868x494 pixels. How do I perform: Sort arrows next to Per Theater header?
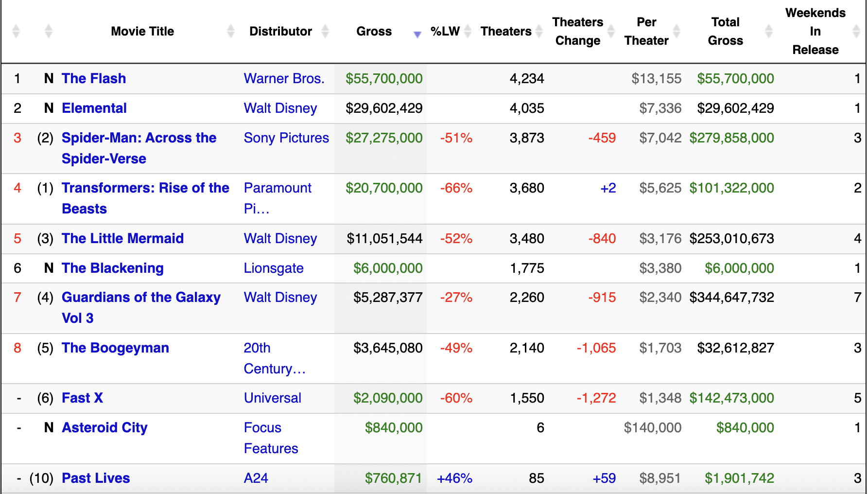[x=676, y=31]
